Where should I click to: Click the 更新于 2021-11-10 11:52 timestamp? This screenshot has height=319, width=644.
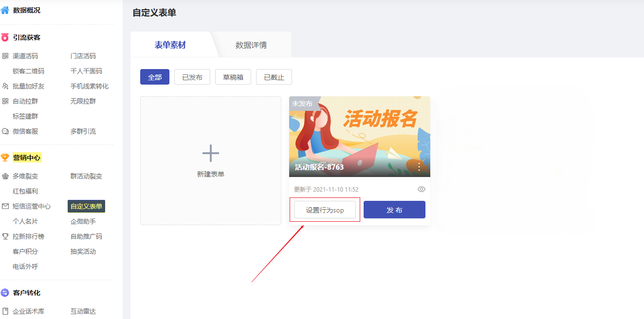[x=326, y=189]
